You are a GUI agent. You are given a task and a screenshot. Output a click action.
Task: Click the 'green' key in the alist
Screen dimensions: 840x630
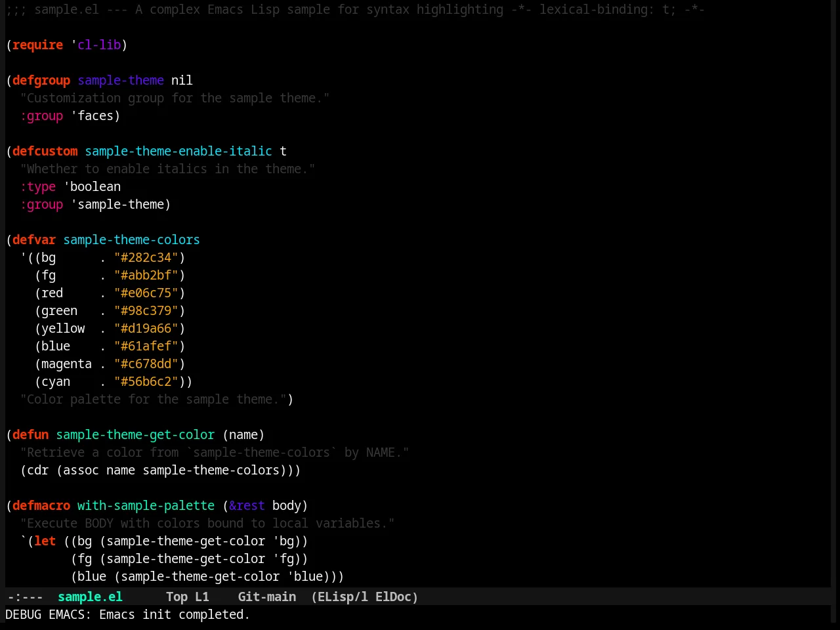click(60, 310)
